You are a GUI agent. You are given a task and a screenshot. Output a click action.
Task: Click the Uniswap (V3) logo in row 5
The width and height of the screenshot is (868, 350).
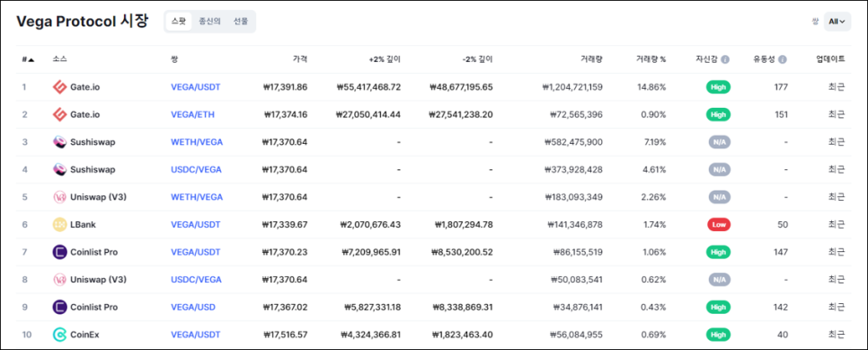pos(59,197)
